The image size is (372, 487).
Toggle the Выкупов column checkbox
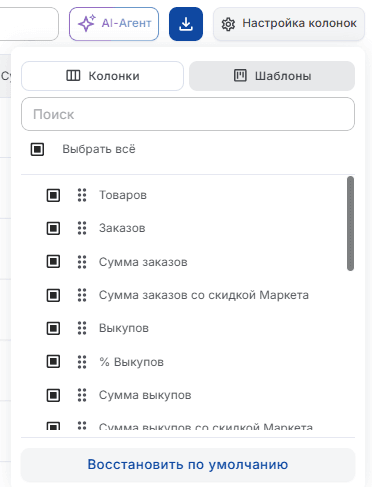[53, 328]
